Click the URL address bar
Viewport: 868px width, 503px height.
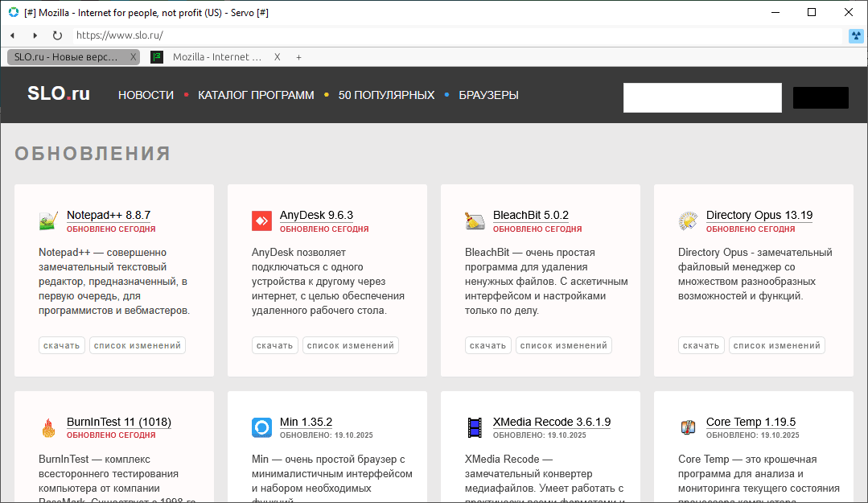click(x=450, y=35)
